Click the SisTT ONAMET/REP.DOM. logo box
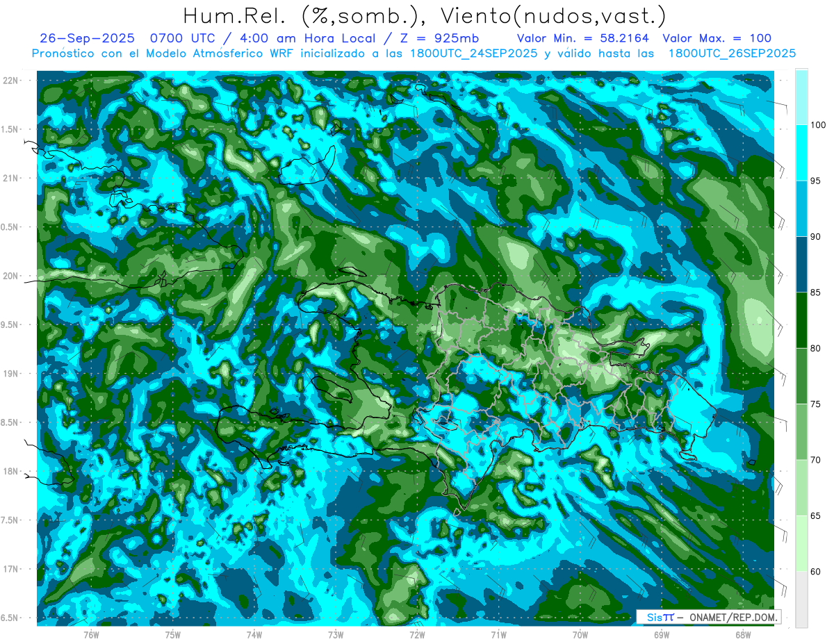Screen dimensions: 834x644 coord(708,617)
